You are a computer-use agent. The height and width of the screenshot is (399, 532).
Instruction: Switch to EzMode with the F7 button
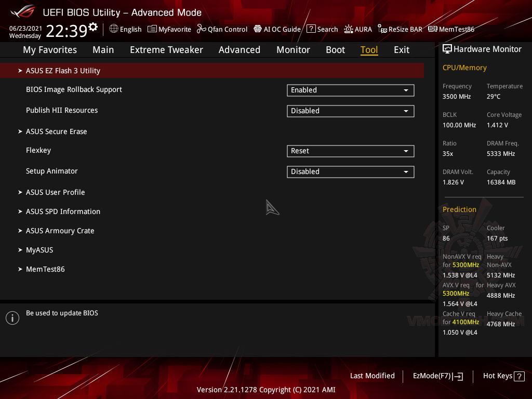pos(437,376)
